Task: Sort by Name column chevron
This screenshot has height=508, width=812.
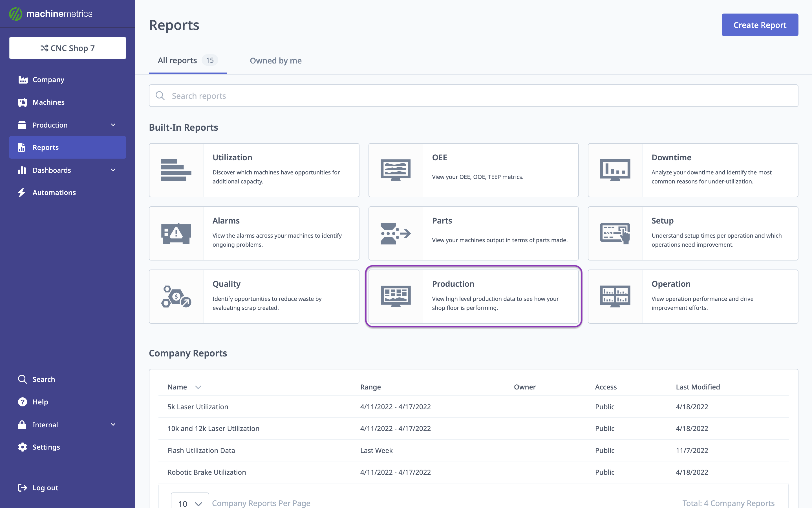Action: click(x=198, y=387)
